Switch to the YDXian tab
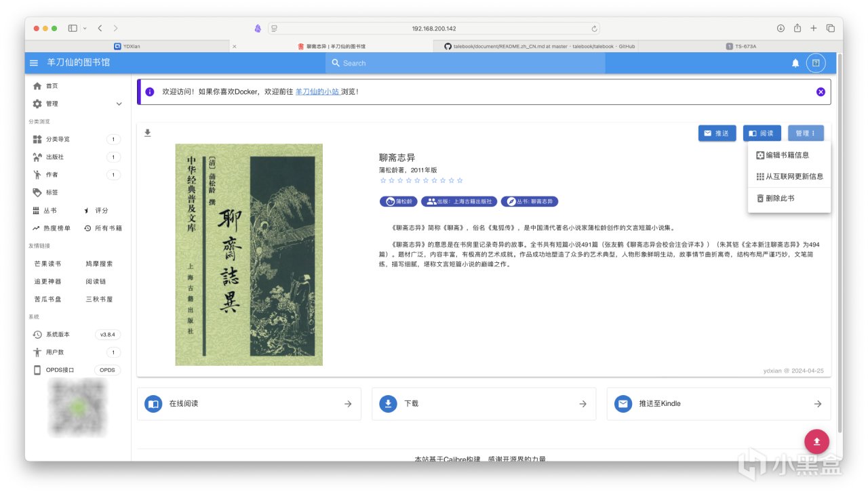 point(127,46)
